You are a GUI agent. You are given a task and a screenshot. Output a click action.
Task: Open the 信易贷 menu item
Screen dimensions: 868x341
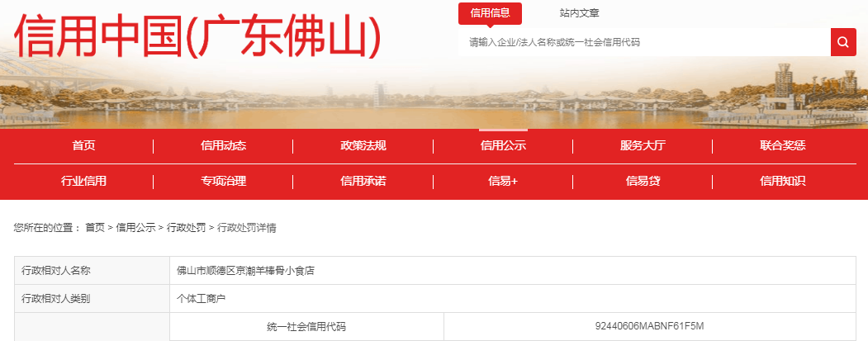[x=643, y=181]
